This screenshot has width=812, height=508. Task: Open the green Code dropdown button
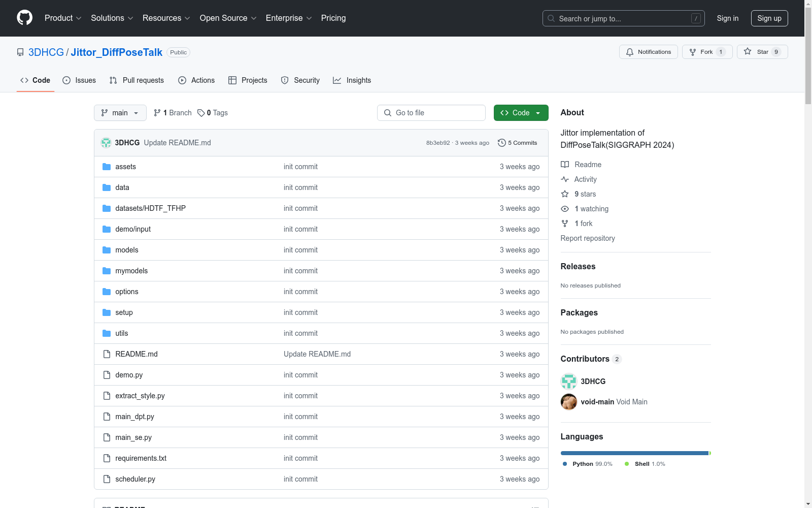(x=521, y=113)
